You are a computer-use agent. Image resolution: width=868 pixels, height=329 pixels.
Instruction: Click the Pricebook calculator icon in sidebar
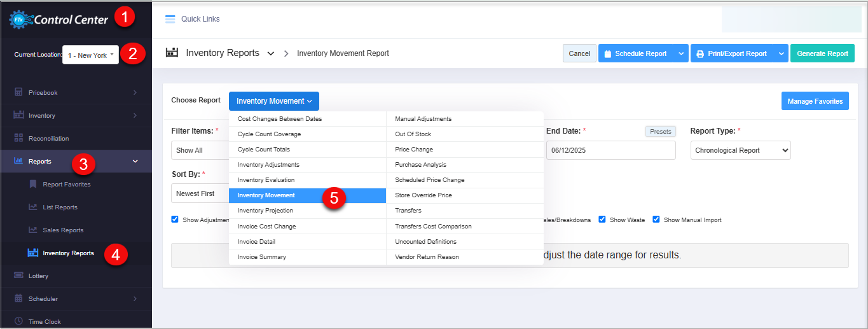point(18,93)
